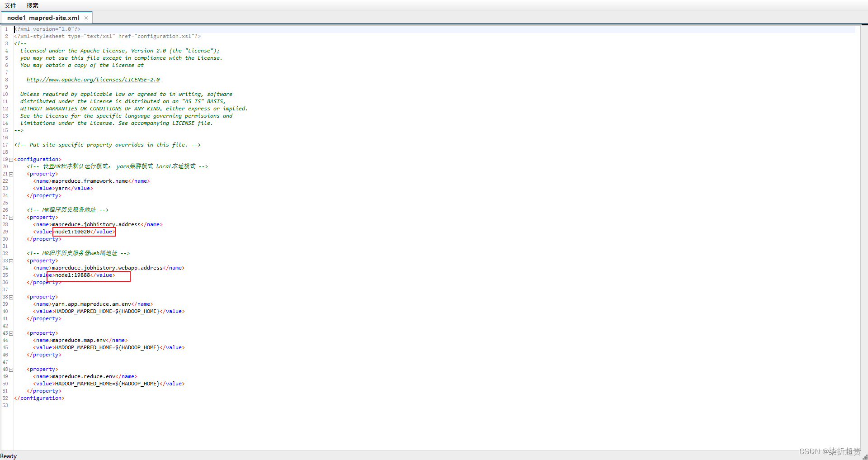Click the node1:10020 value text
Viewport: 868px width, 460px height.
(x=72, y=232)
